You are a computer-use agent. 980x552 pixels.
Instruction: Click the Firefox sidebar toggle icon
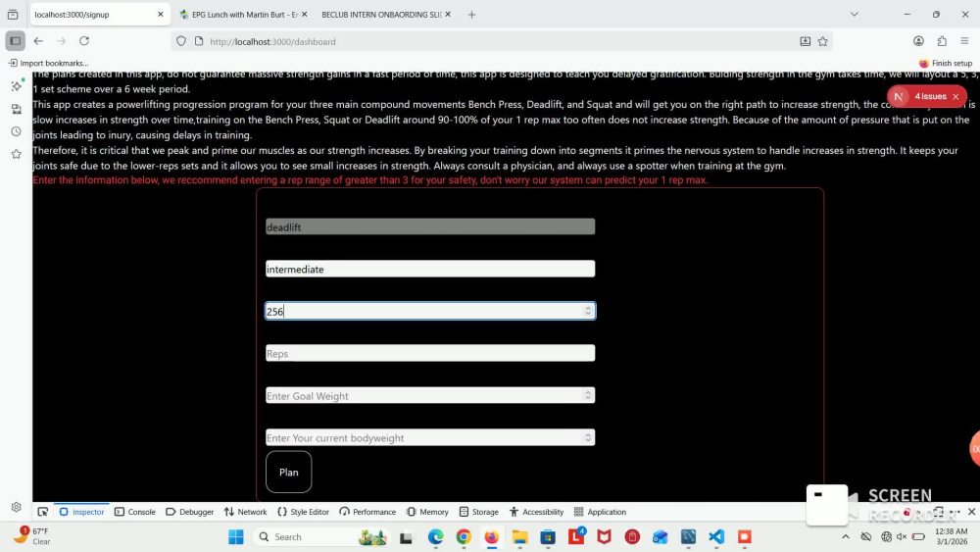(15, 41)
